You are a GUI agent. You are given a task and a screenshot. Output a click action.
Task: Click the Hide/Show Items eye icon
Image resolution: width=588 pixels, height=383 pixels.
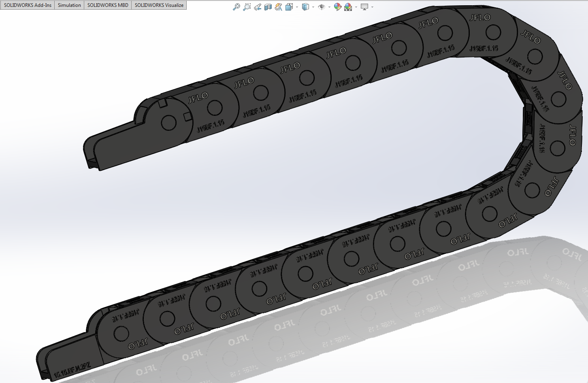(x=322, y=7)
